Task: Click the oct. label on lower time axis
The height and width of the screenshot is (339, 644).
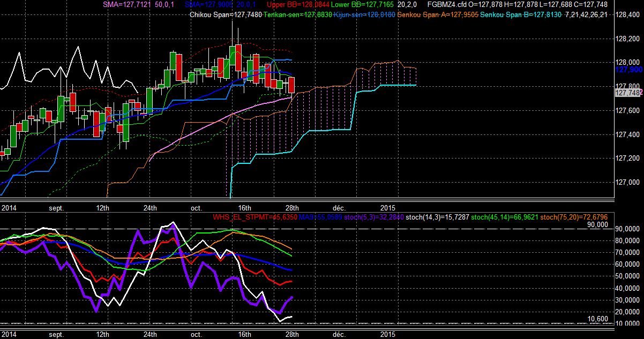Action: (197, 334)
